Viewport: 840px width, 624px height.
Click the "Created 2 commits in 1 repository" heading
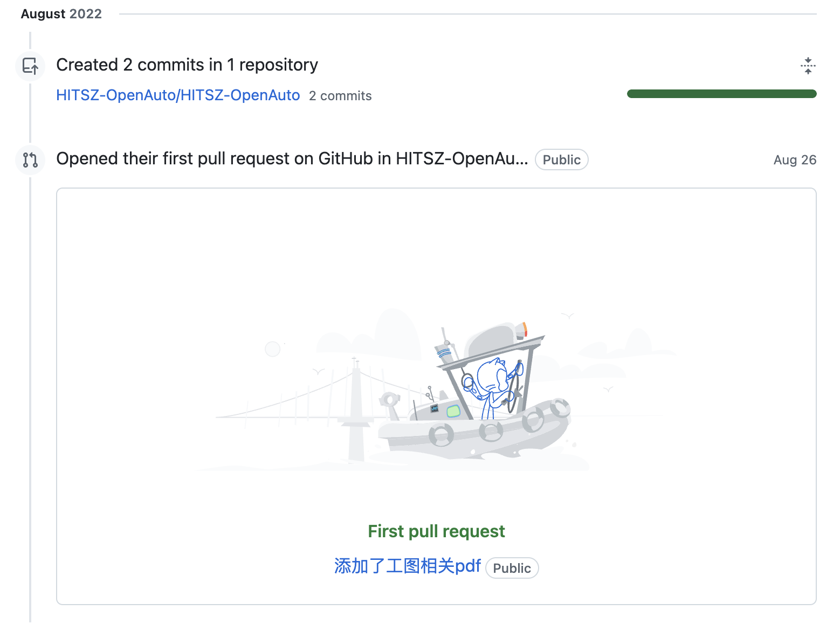187,65
